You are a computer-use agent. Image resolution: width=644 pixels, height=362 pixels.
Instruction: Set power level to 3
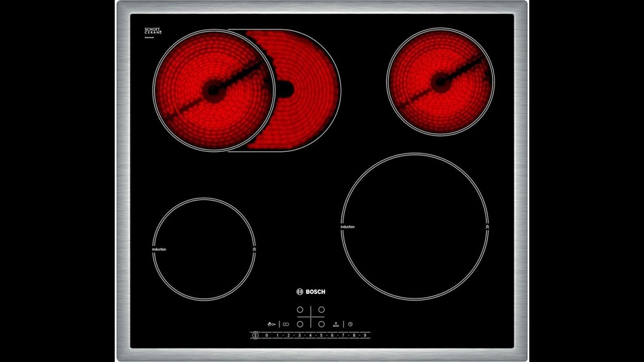pyautogui.click(x=299, y=335)
